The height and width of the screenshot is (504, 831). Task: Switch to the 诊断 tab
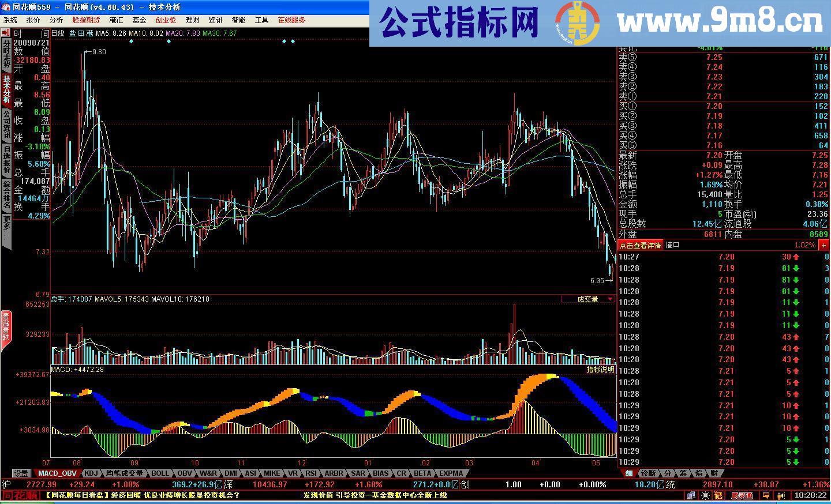pyautogui.click(x=648, y=473)
